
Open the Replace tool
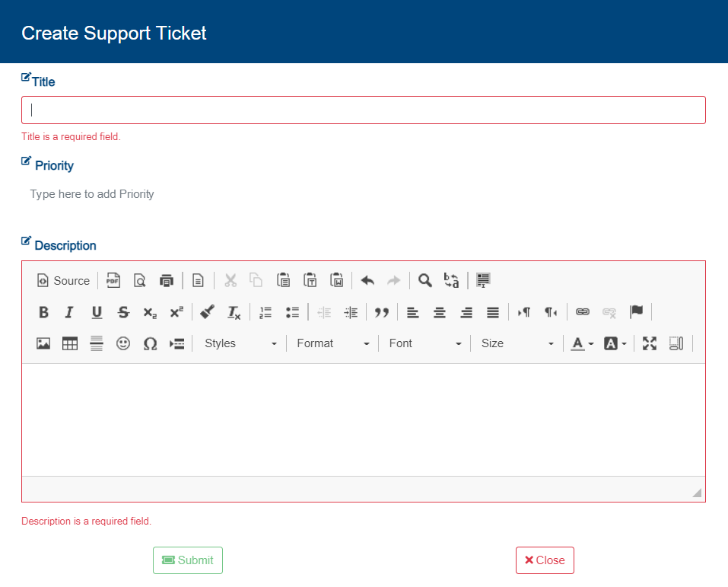pos(451,281)
